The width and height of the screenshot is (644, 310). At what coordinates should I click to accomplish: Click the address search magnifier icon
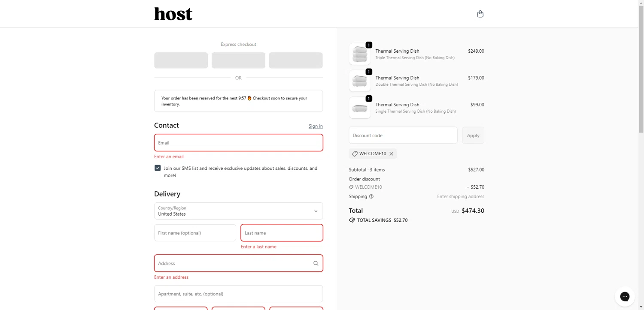tap(316, 263)
